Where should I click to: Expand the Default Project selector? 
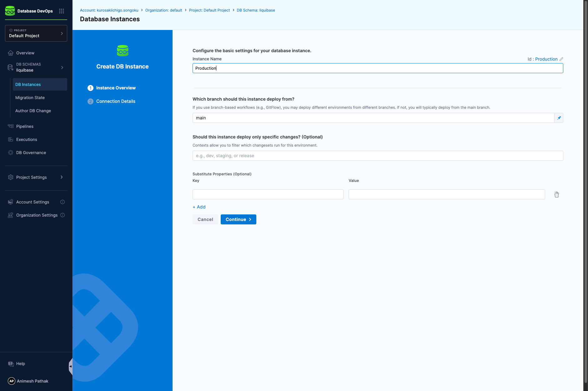(36, 33)
